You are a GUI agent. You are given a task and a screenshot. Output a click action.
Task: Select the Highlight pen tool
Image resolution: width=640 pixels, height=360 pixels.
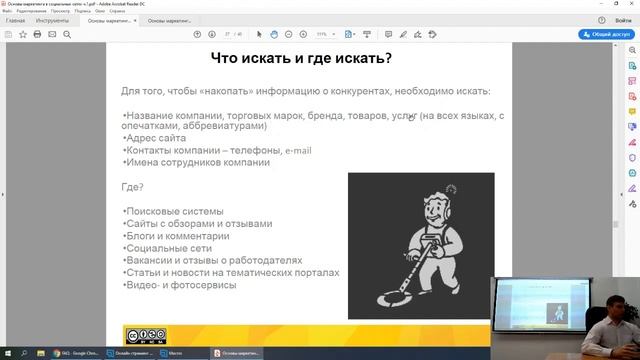403,34
